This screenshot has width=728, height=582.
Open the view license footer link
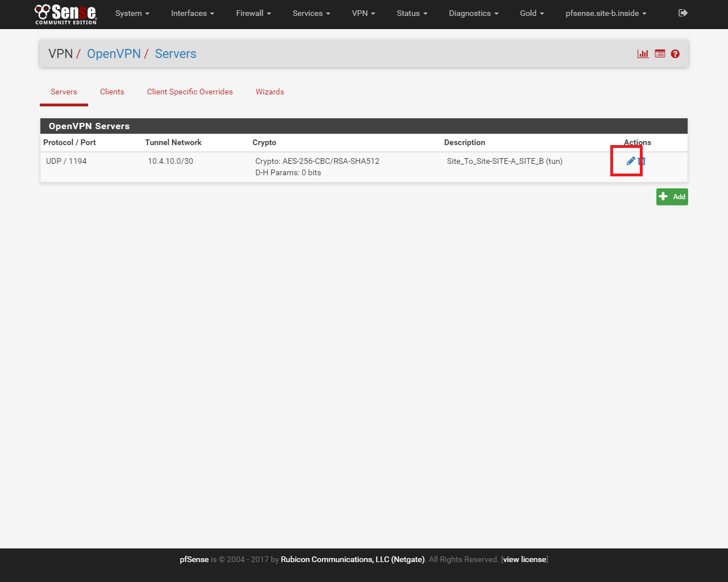pyautogui.click(x=524, y=559)
